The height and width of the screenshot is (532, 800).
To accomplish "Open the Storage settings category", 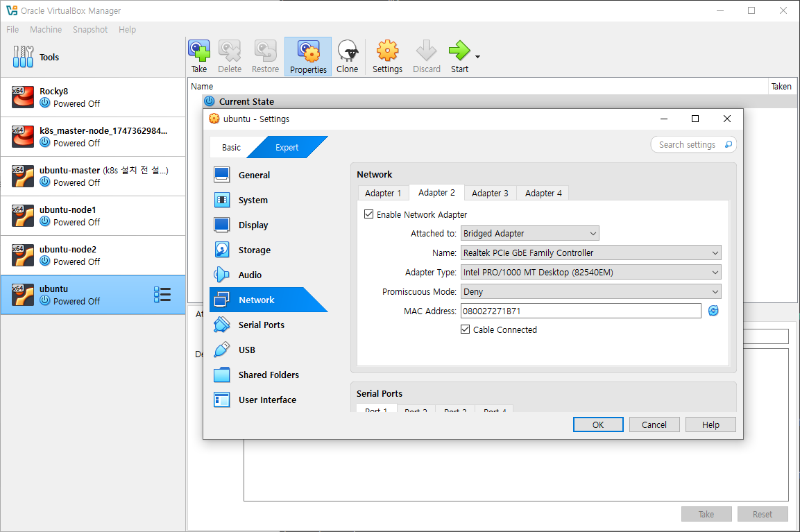I will click(x=269, y=250).
